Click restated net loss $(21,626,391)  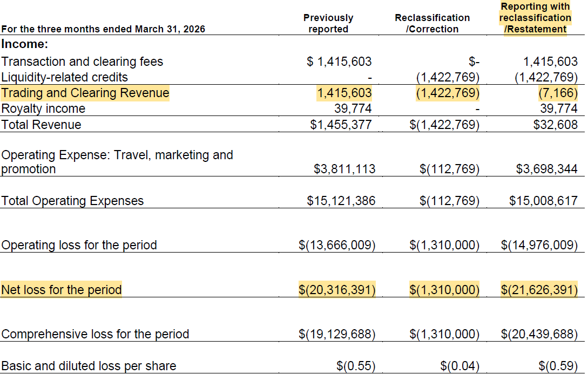coord(539,290)
